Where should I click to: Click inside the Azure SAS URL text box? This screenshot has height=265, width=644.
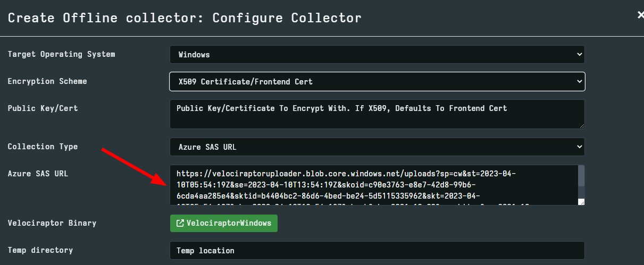click(x=372, y=185)
